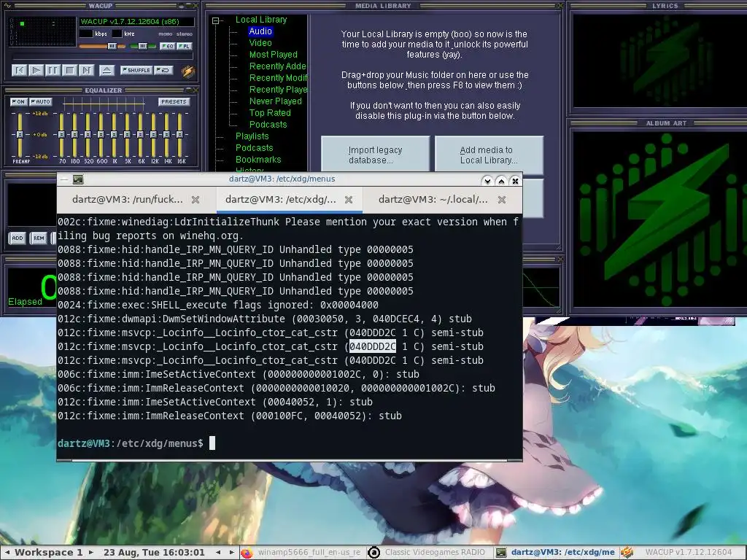Viewport: 747px width, 560px height.
Task: Click the playlist ADD button
Action: pyautogui.click(x=18, y=238)
